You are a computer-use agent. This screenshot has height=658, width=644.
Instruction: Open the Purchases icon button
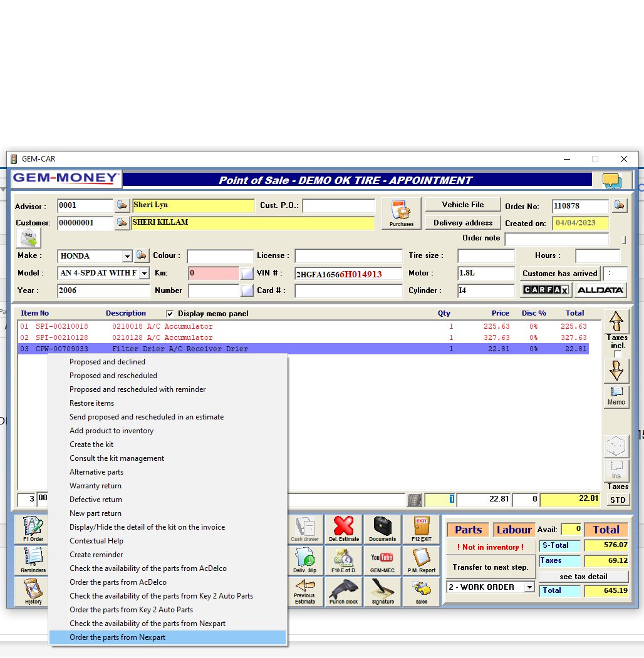402,213
